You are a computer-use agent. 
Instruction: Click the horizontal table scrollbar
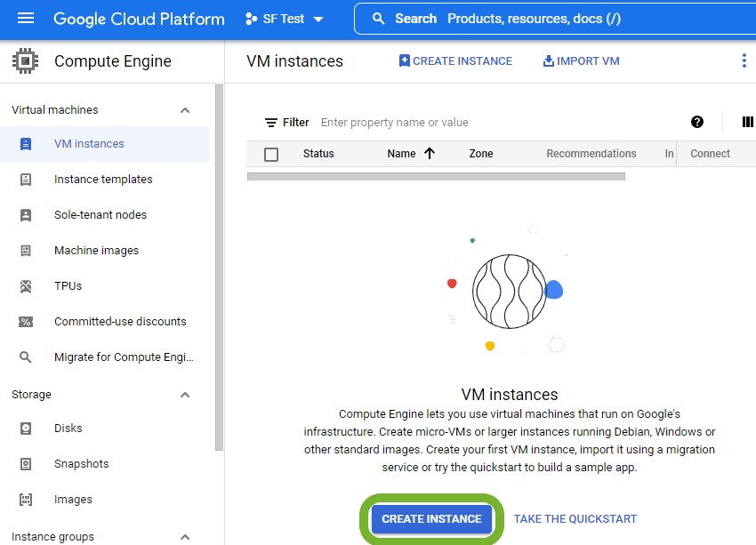tap(436, 177)
